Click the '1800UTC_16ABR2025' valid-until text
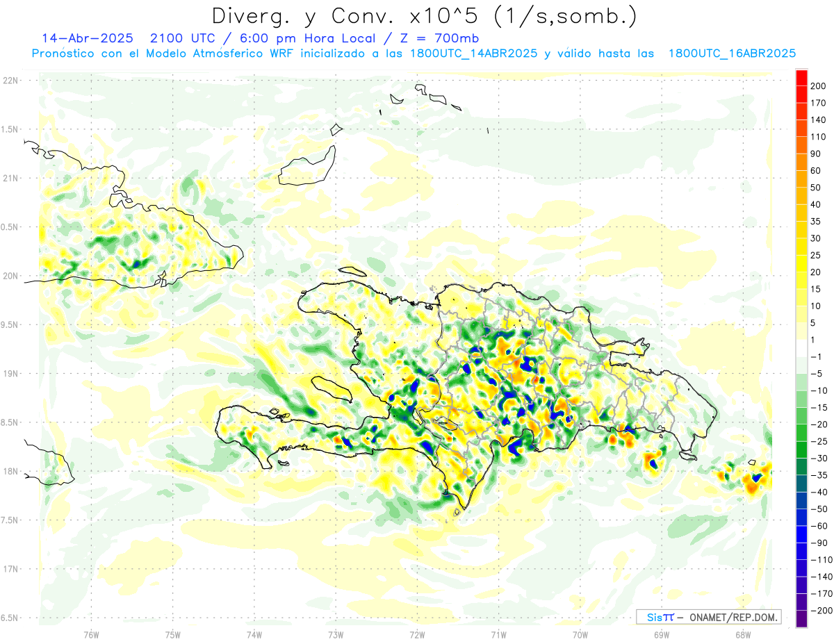 732,53
